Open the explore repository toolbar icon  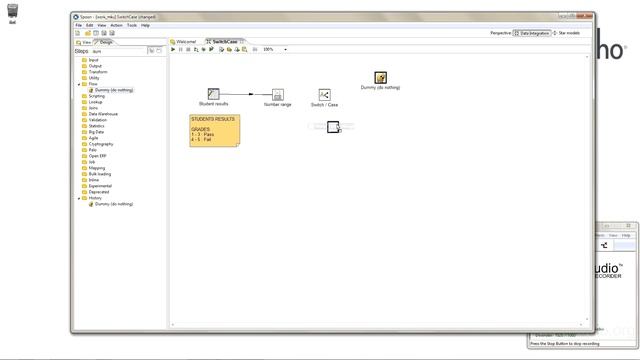pyautogui.click(x=96, y=33)
